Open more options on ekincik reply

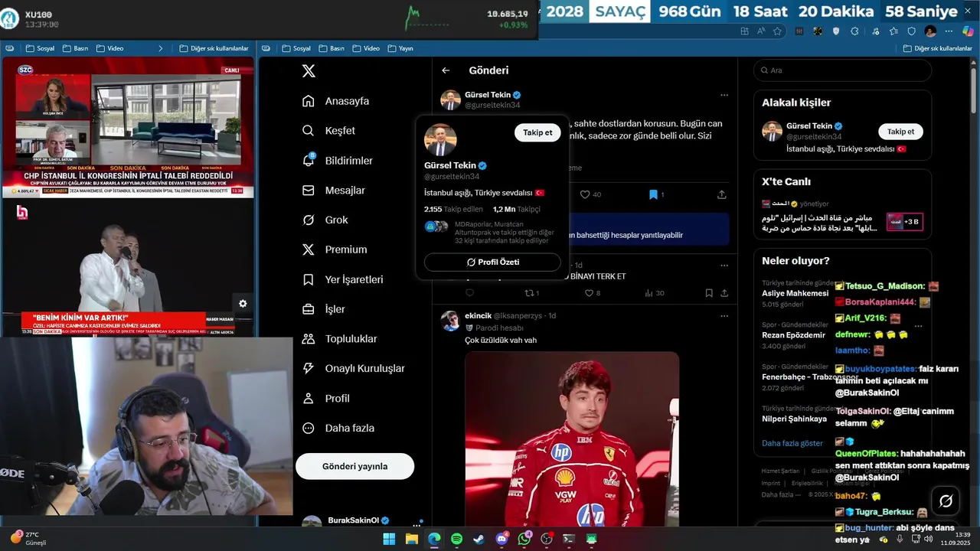pyautogui.click(x=724, y=315)
